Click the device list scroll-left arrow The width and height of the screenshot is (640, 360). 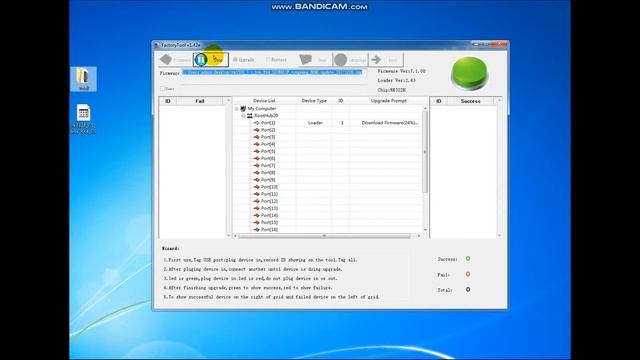236,236
